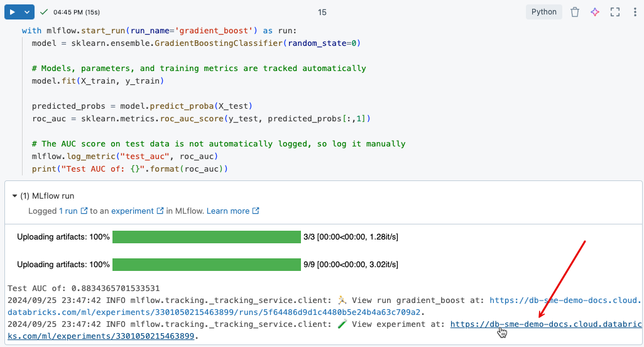Click the external-link icon beside 'experiment'
Image resolution: width=644 pixels, height=347 pixels.
[x=160, y=211]
